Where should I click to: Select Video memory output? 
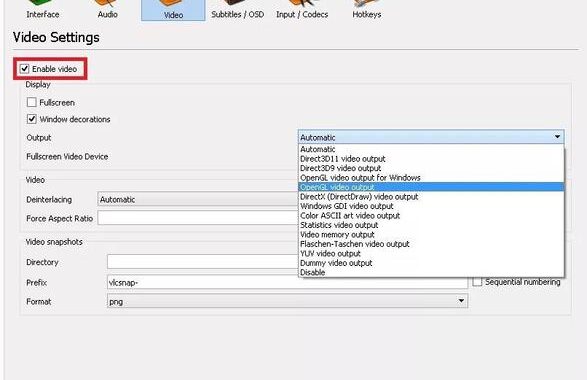(x=431, y=234)
